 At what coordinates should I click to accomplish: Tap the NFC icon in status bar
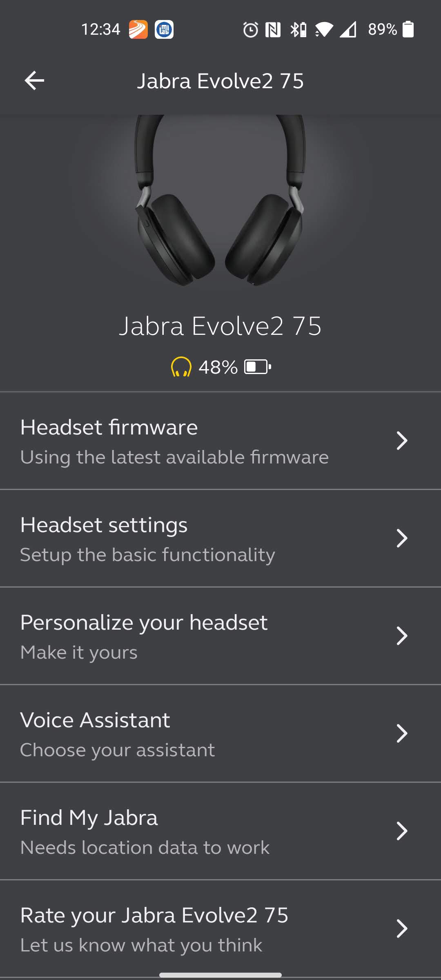tap(273, 29)
